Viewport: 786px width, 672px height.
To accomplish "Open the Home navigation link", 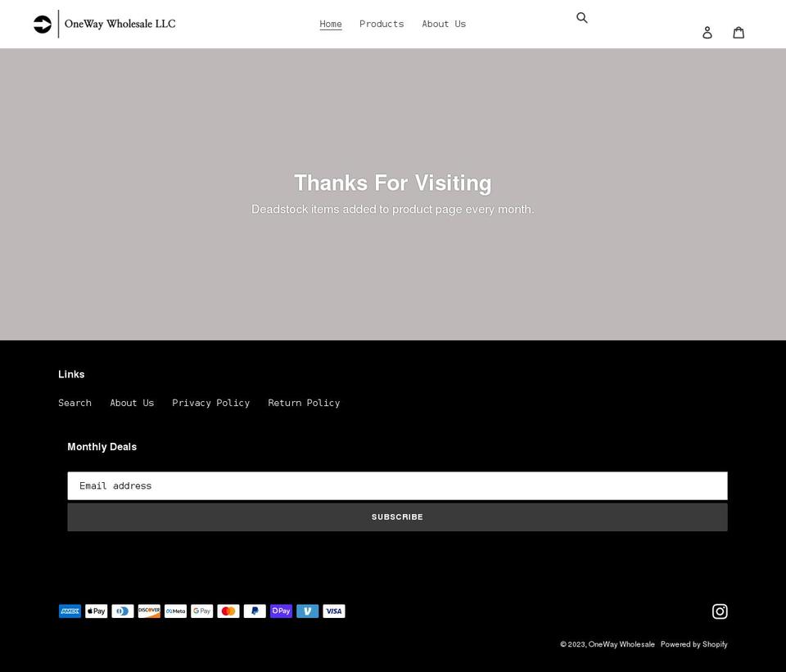I will 331,24.
